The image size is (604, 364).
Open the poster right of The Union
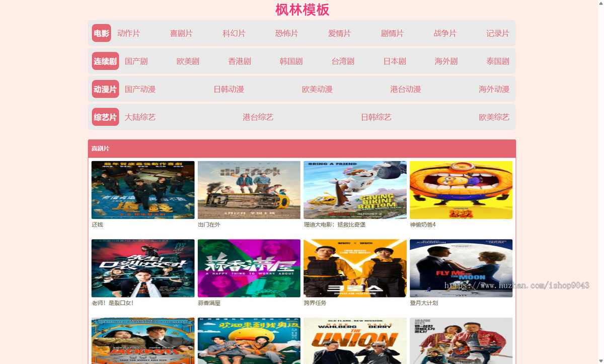click(461, 341)
